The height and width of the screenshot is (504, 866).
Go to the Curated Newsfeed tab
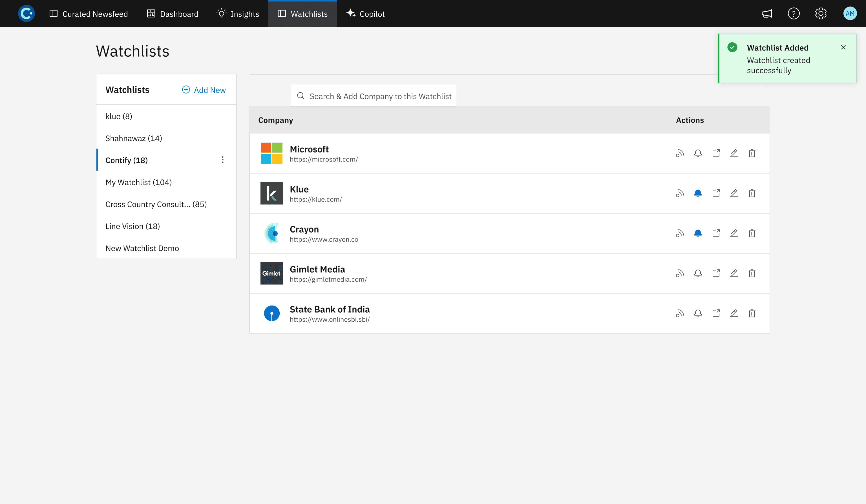pyautogui.click(x=89, y=14)
